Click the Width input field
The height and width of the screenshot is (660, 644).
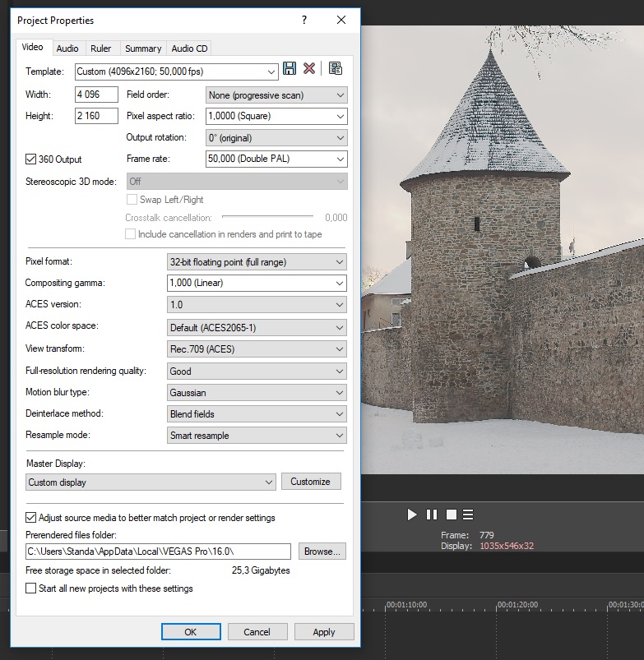tap(96, 95)
